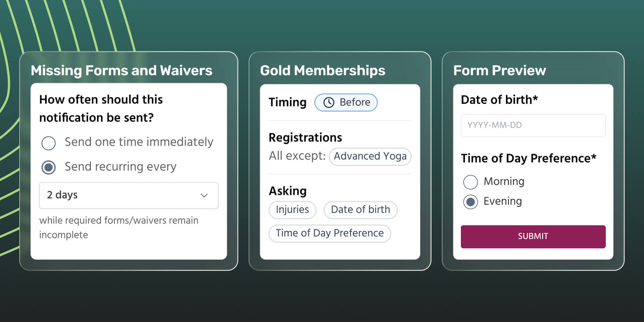Click the Asking section label
644x322 pixels.
coord(287,191)
